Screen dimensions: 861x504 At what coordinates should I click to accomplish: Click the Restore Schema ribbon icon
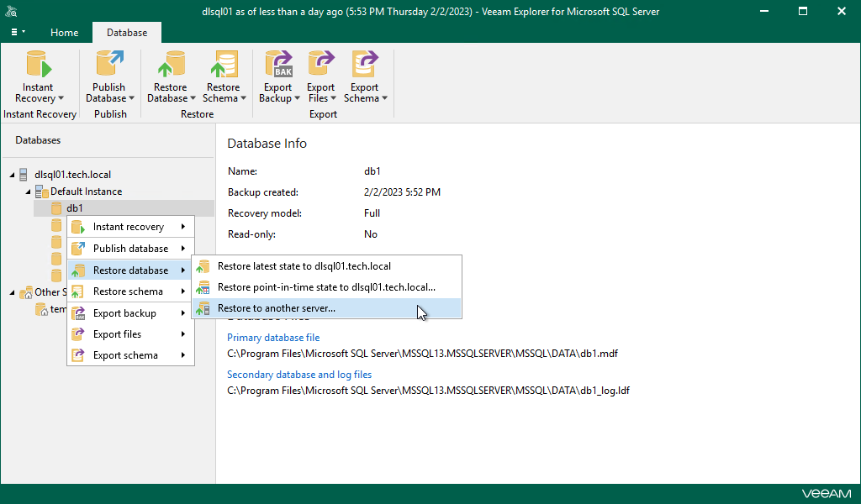point(224,64)
